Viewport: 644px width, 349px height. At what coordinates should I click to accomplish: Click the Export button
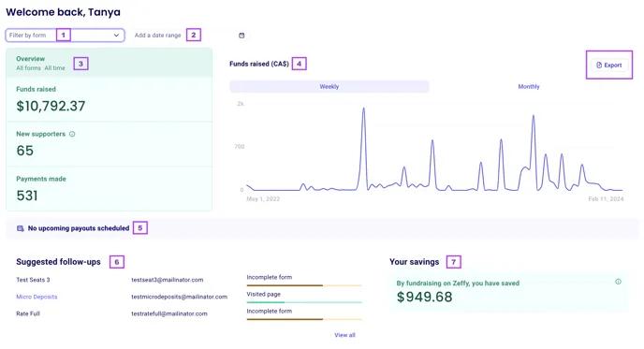609,65
